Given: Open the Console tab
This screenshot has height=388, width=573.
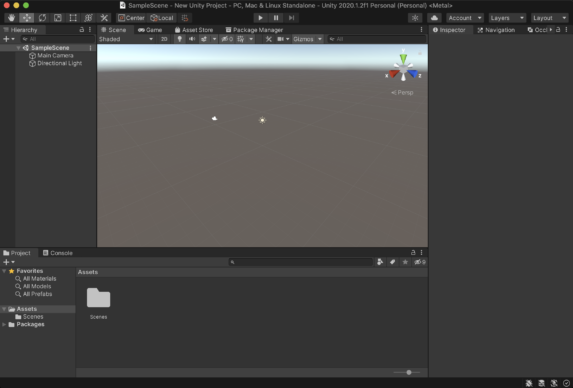Looking at the screenshot, I should (58, 253).
